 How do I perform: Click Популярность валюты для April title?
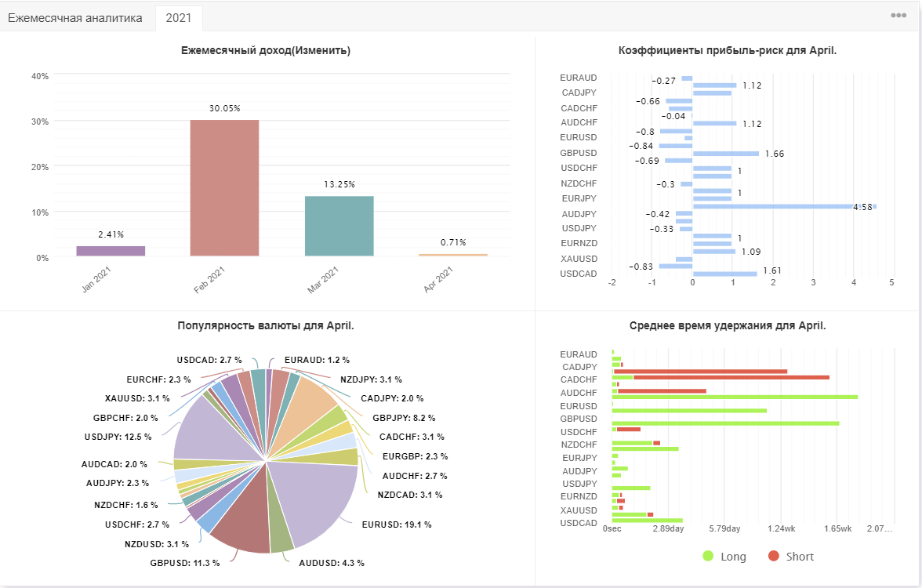(x=266, y=326)
